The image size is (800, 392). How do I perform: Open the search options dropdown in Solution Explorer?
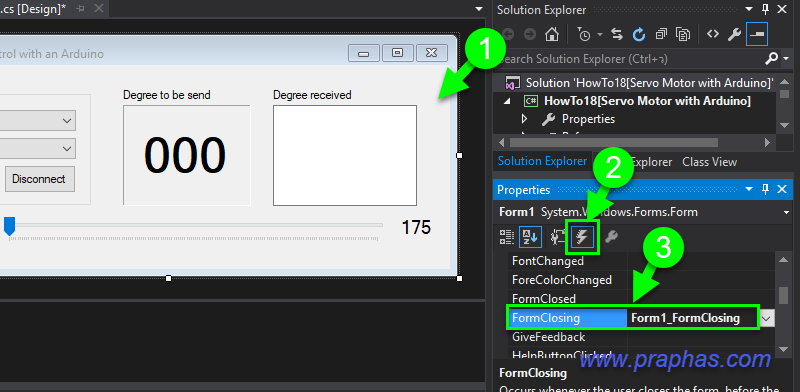coord(785,59)
